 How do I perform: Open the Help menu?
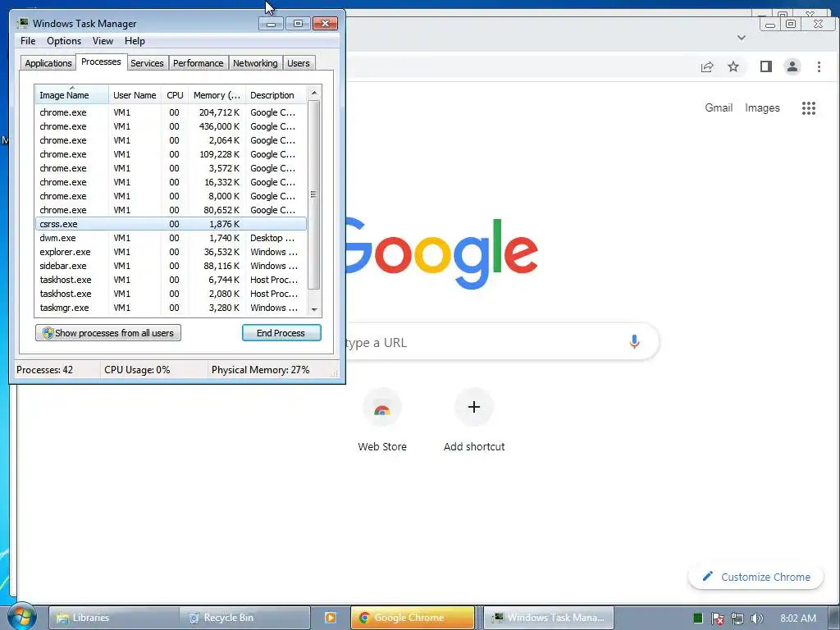point(135,41)
